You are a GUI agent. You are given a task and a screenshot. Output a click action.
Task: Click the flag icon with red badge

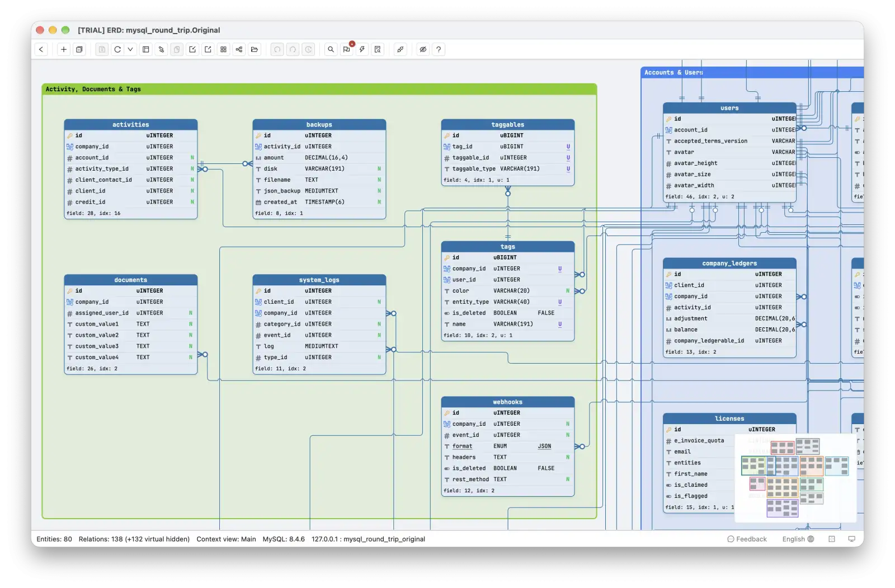point(347,49)
